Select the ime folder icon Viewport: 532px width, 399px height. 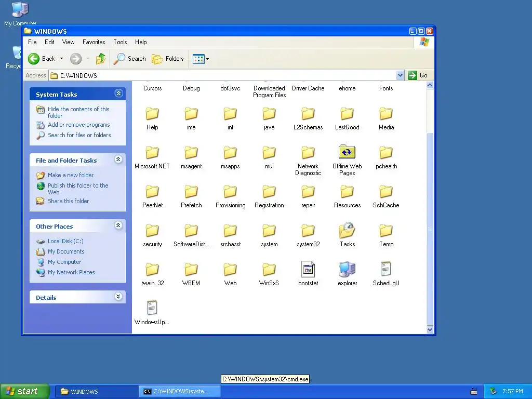(x=191, y=114)
